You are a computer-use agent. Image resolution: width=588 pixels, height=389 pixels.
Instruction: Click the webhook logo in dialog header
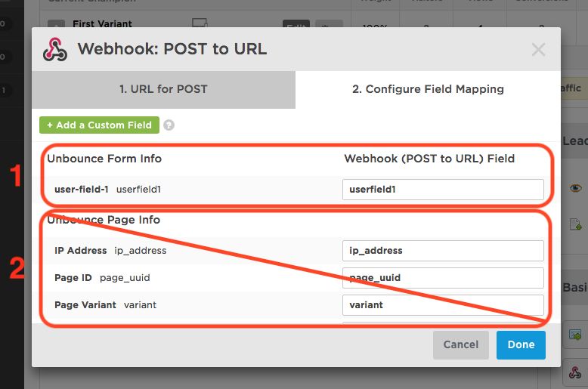[x=55, y=49]
